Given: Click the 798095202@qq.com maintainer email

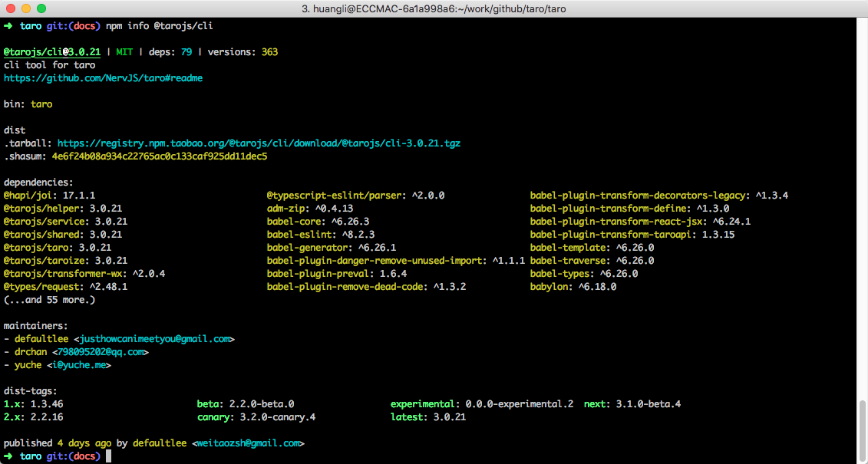Looking at the screenshot, I should coord(100,352).
